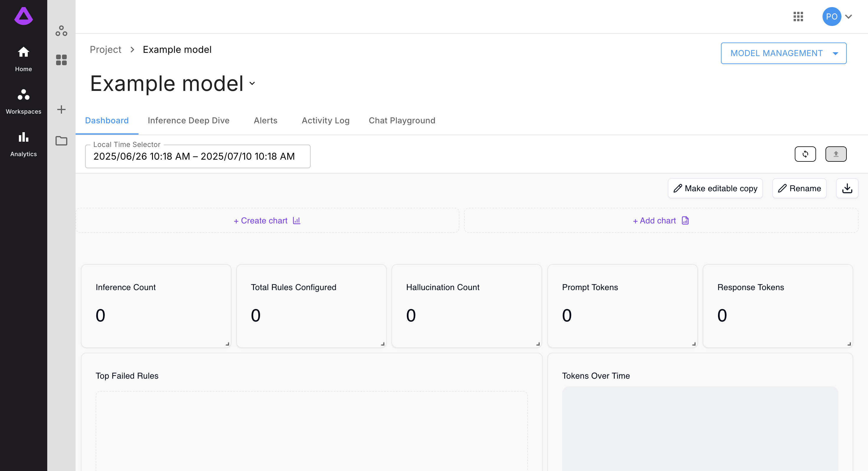Viewport: 868px width, 471px height.
Task: Open the Alerts tab
Action: tap(265, 121)
